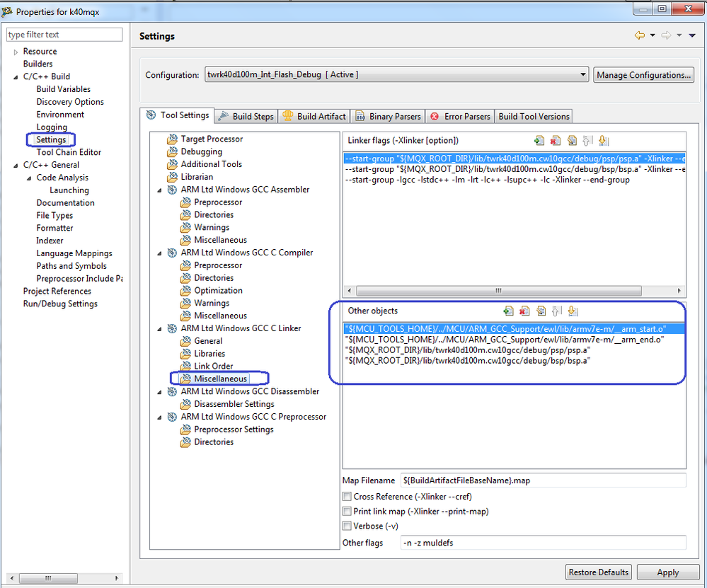The width and height of the screenshot is (707, 588).
Task: Switch to the Build Artifact tab
Action: pos(314,116)
